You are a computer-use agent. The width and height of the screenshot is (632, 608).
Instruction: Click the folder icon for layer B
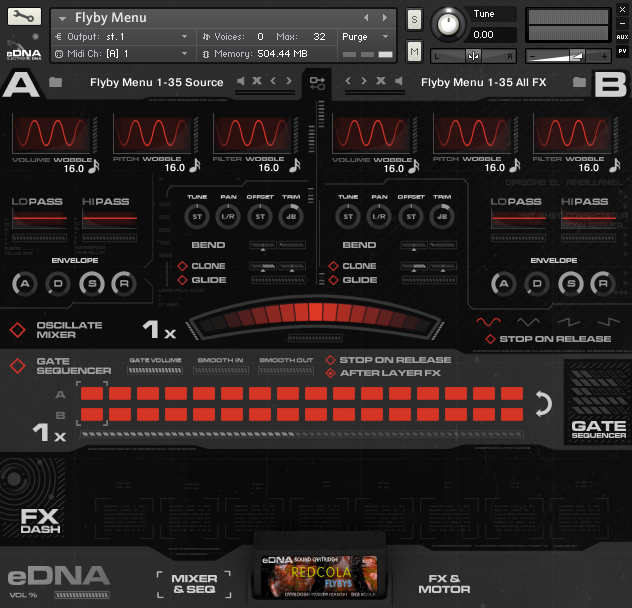(579, 82)
